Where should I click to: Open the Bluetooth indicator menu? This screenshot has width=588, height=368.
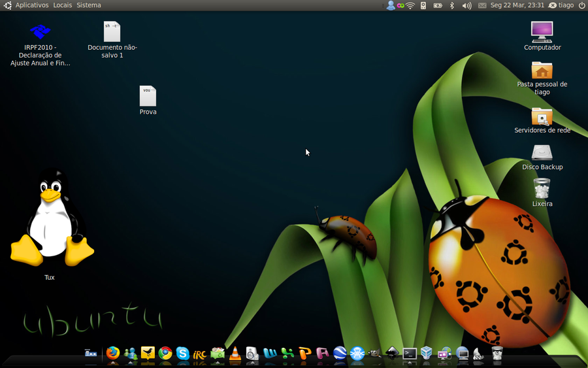[452, 5]
